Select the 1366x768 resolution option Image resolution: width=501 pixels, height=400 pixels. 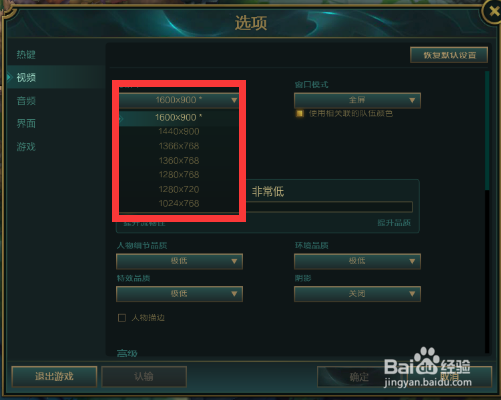179,146
